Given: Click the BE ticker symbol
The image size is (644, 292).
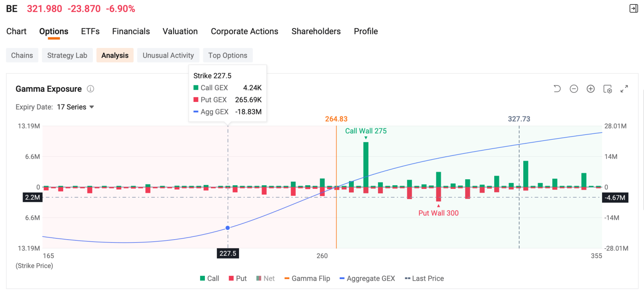Looking at the screenshot, I should [x=12, y=9].
